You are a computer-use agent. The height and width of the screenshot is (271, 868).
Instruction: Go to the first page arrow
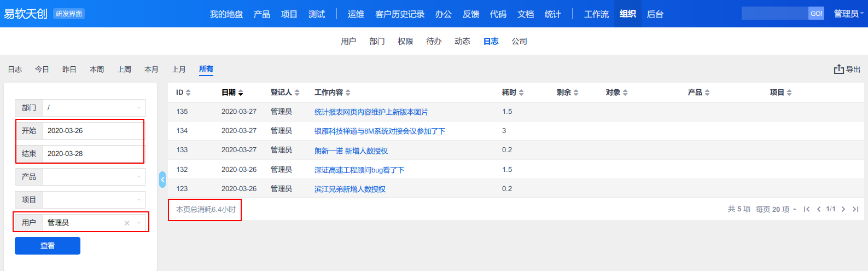click(x=807, y=209)
